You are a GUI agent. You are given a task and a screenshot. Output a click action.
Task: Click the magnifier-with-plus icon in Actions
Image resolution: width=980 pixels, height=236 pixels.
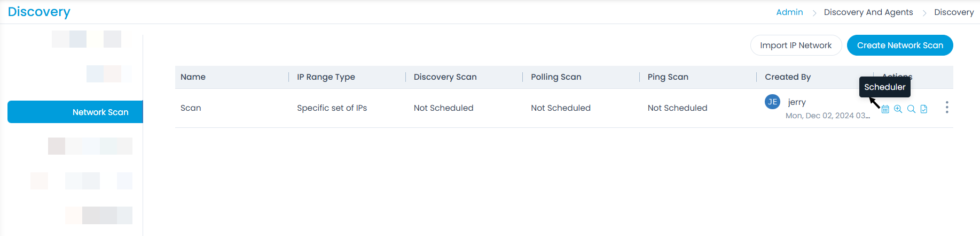(x=898, y=109)
